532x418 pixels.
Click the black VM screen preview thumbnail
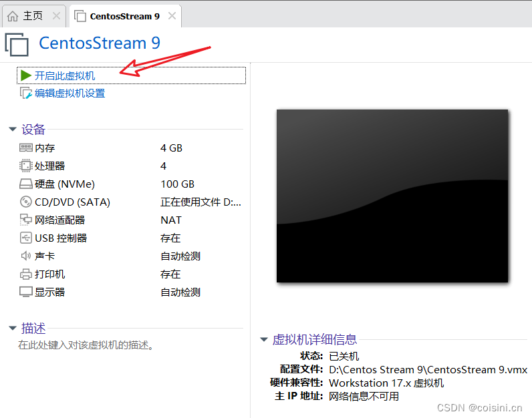(x=392, y=196)
